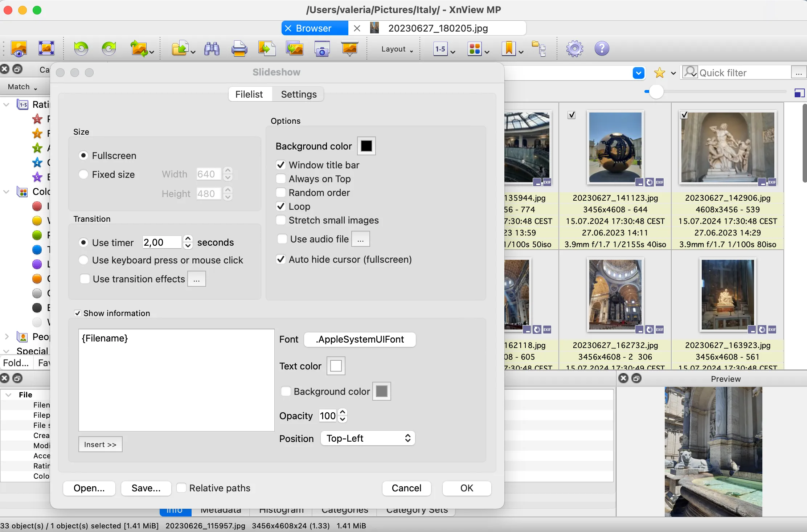Undo the last action
This screenshot has width=807, height=532.
(81, 48)
